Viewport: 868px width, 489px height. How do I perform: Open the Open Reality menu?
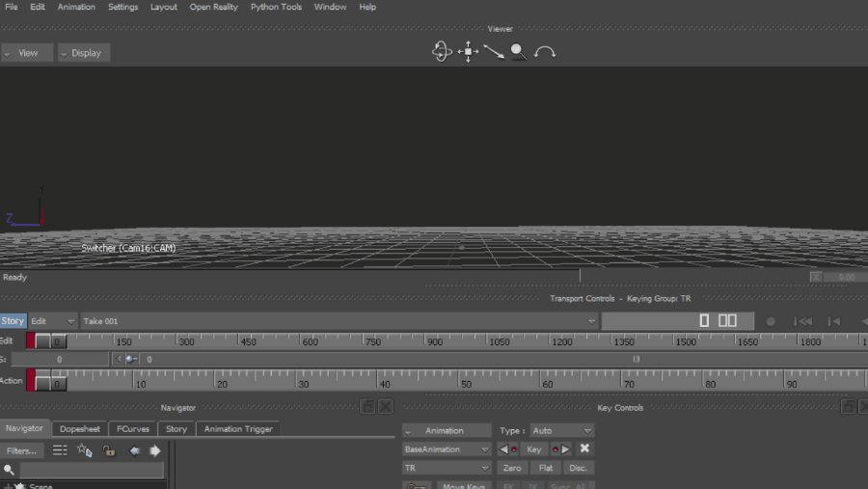point(214,7)
